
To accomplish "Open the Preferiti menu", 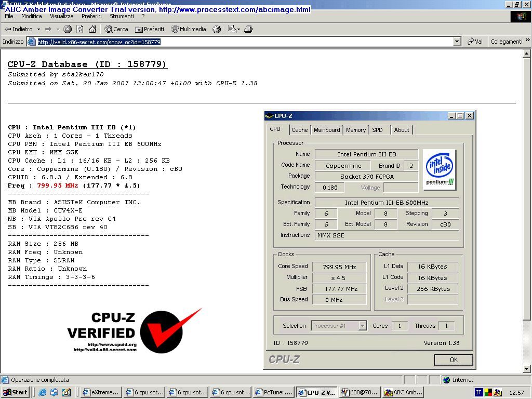I will pos(91,16).
